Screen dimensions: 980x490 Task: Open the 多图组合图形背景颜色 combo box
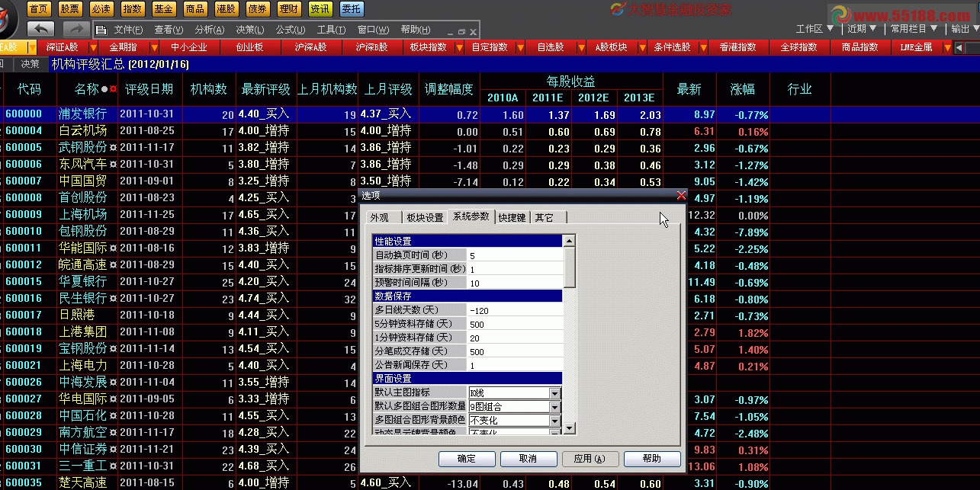tap(515, 420)
